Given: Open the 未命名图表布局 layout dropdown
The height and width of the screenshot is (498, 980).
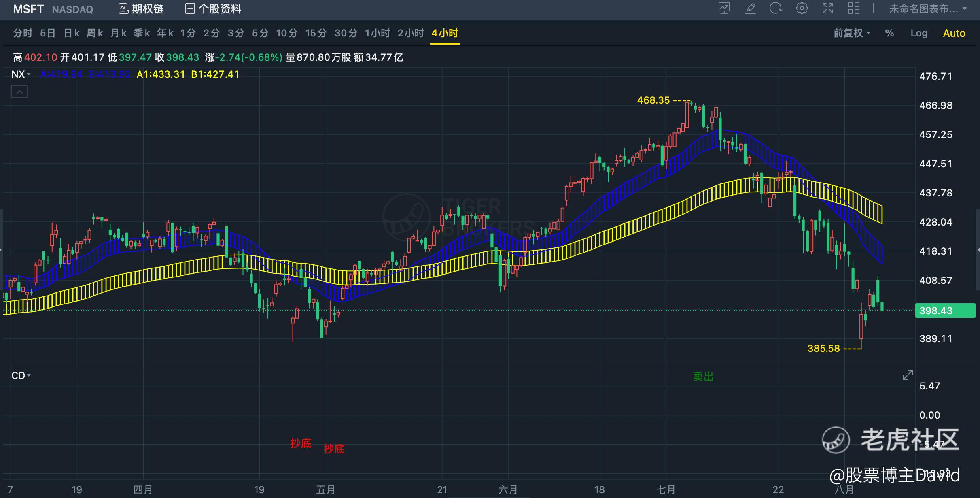Looking at the screenshot, I should click(x=927, y=9).
